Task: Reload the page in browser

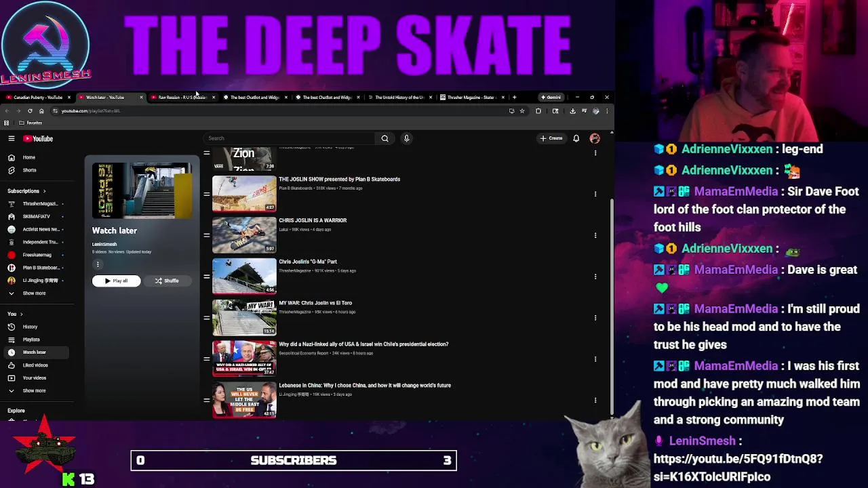Action: point(30,111)
